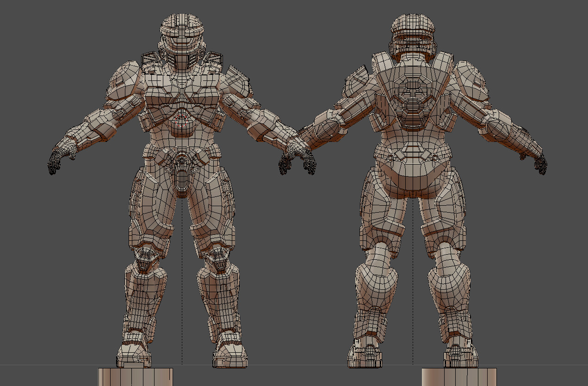Select the cylinder pedestal beneath the front-facing model
588x386 pixels.
coord(135,377)
